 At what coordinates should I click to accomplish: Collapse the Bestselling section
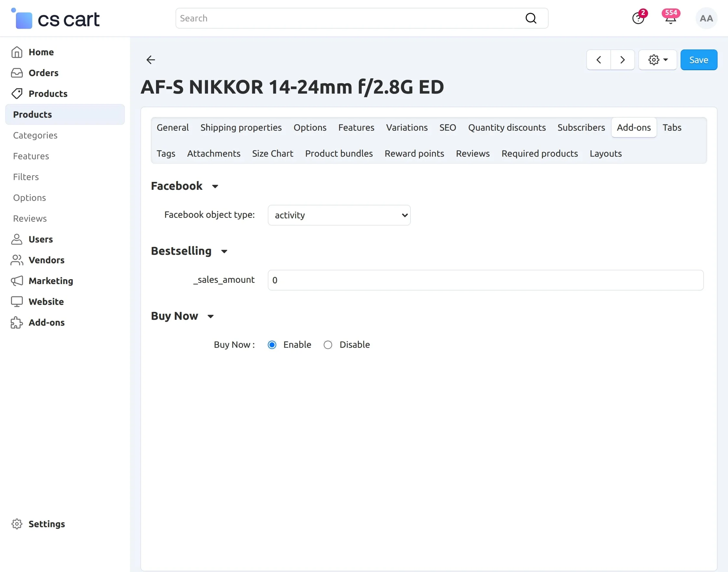224,252
